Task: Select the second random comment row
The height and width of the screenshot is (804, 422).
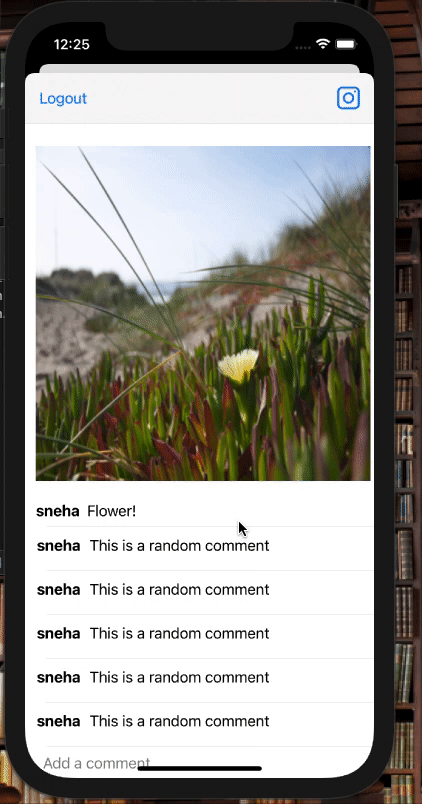Action: point(199,592)
